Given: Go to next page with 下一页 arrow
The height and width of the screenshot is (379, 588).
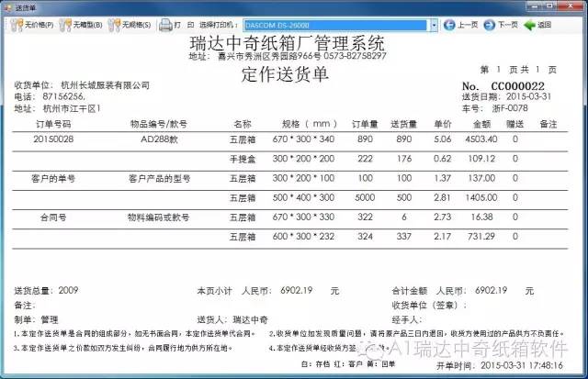Looking at the screenshot, I should [x=487, y=26].
